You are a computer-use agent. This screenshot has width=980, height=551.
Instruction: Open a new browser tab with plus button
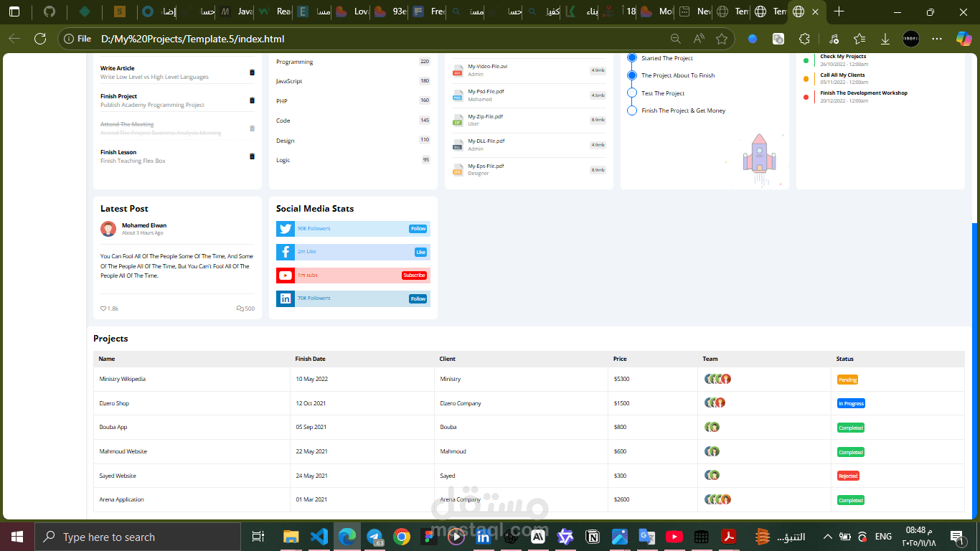[x=839, y=12]
